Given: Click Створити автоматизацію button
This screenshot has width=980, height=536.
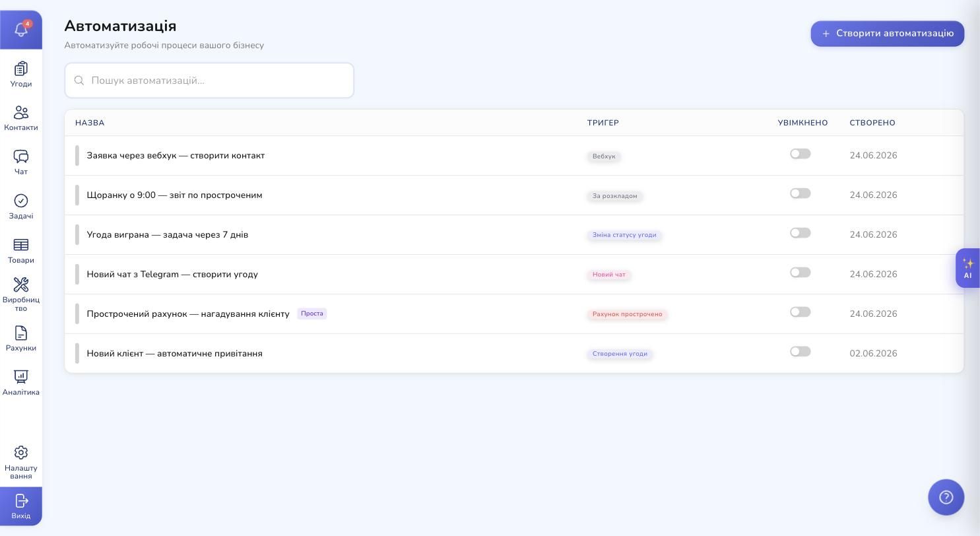Looking at the screenshot, I should coord(888,34).
